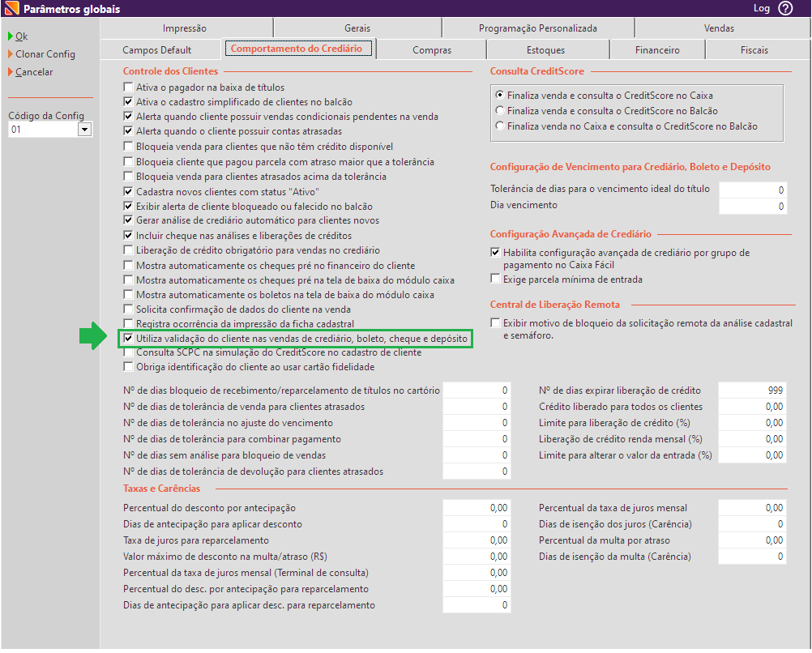This screenshot has width=812, height=653.
Task: Edit 'Crédito liberado para todos os clientes' value
Action: pos(753,407)
